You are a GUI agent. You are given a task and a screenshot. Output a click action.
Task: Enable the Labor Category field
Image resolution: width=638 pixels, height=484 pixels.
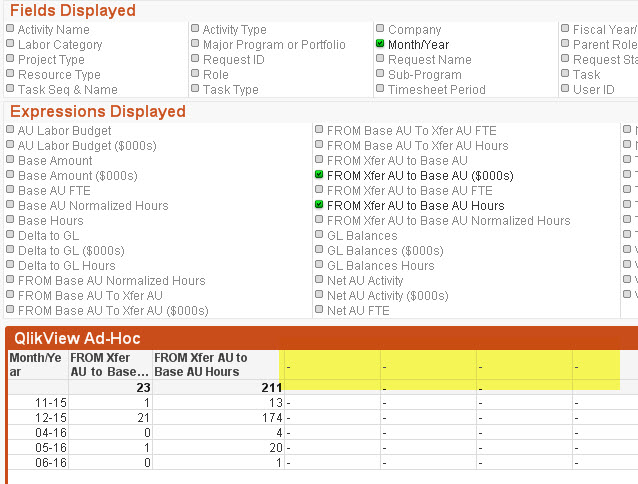[10, 44]
